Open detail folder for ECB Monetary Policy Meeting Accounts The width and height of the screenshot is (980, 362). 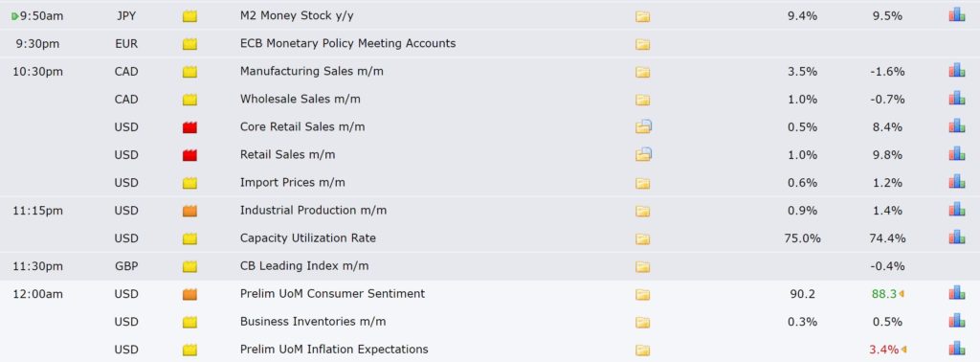(x=642, y=44)
